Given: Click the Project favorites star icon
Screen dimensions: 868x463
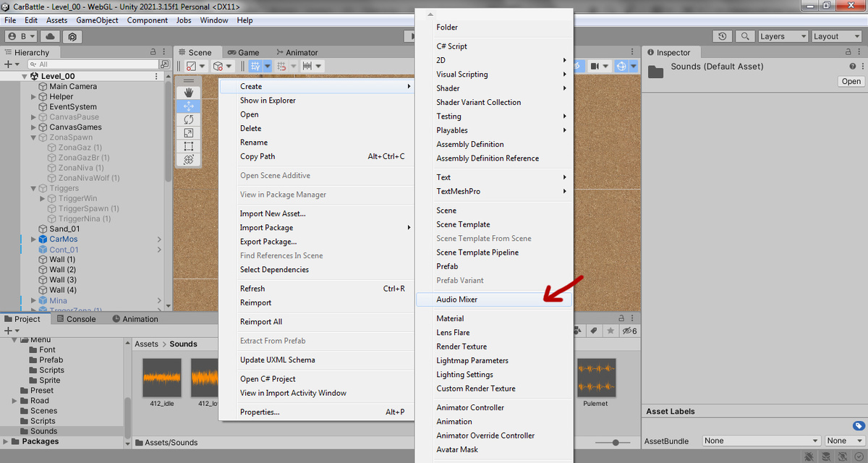Looking at the screenshot, I should [610, 331].
